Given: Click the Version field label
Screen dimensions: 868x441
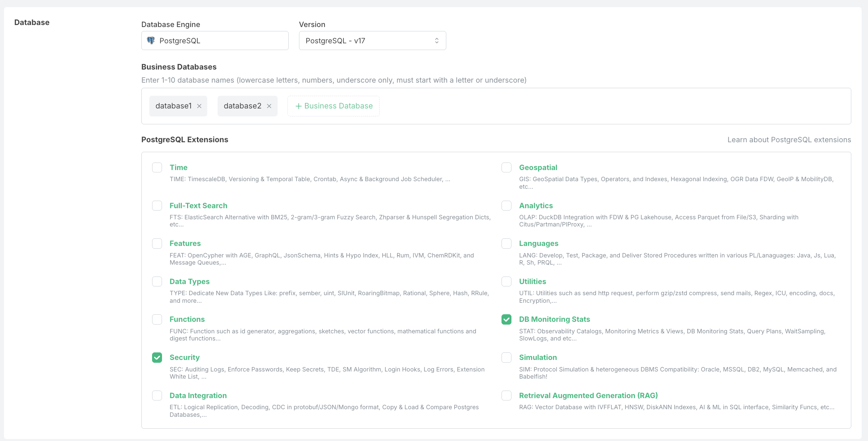Looking at the screenshot, I should [312, 25].
